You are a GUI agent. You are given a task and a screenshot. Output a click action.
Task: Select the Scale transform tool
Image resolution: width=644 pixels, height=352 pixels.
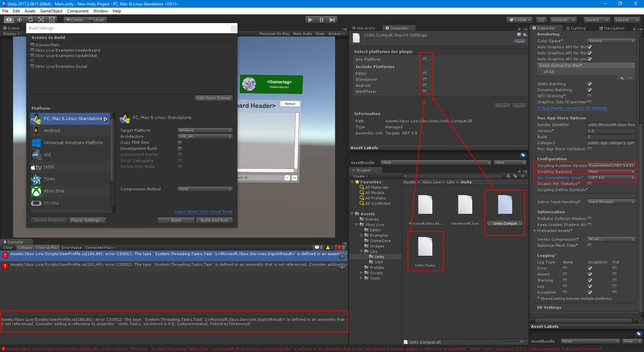(42, 19)
